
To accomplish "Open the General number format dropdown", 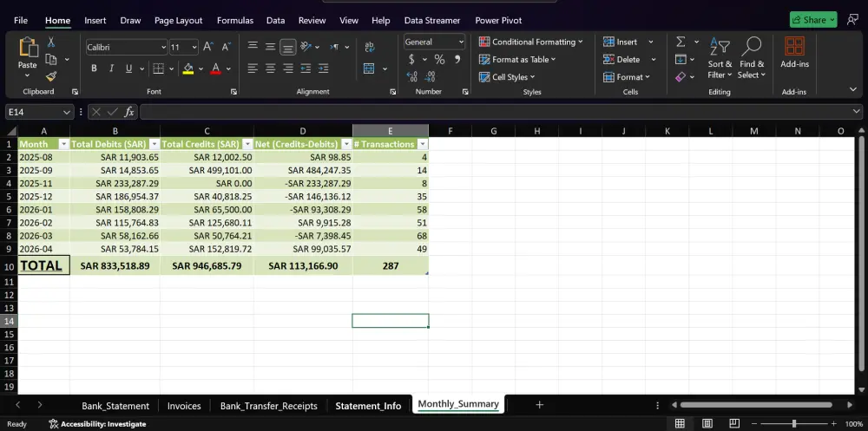I will point(461,42).
